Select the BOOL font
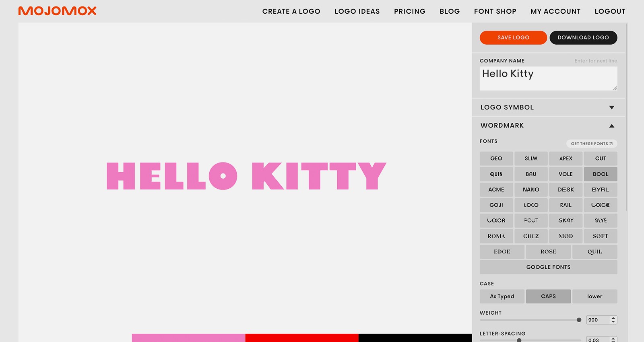 point(601,174)
